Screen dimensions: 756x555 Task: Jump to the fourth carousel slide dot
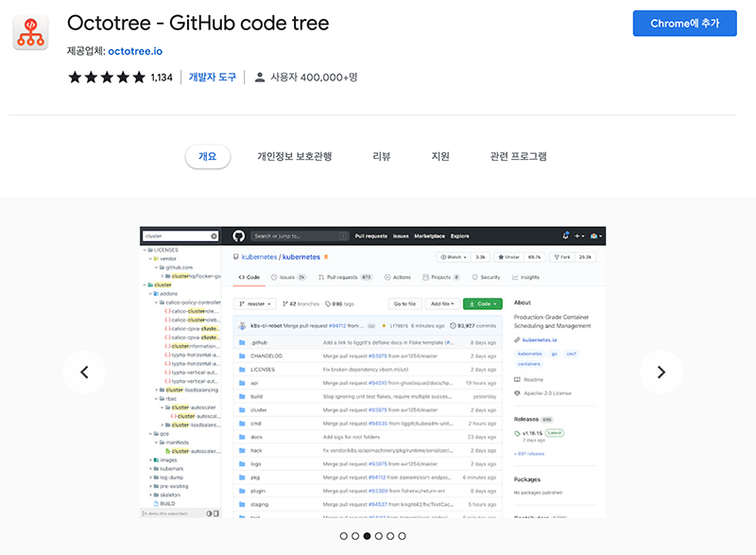click(379, 536)
